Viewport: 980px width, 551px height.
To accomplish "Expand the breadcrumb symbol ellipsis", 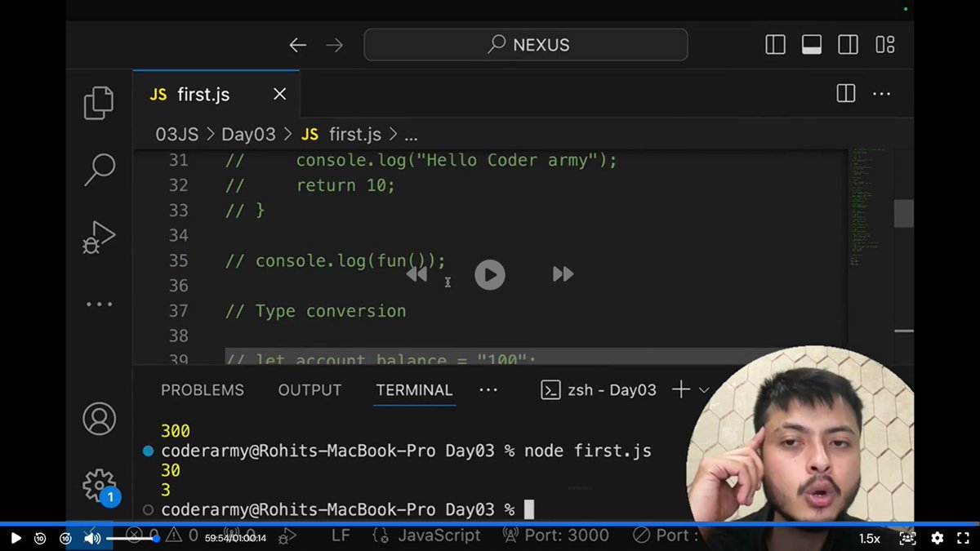I will (411, 136).
